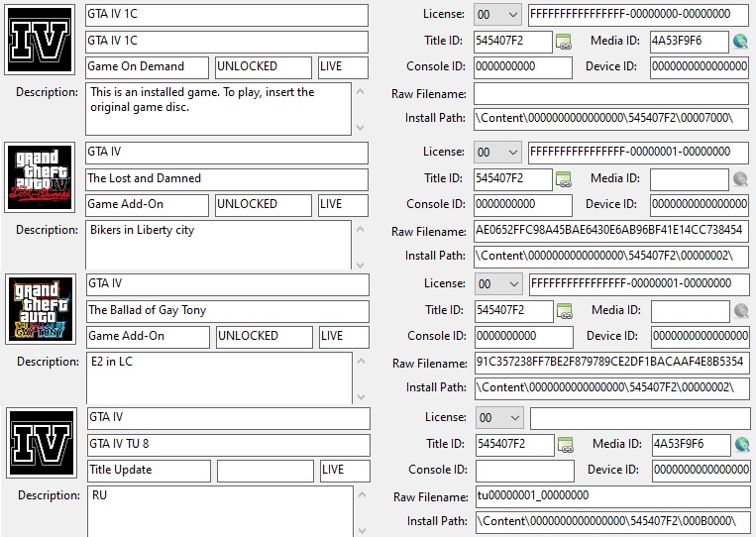Viewport: 756px width, 537px height.
Task: Click the Raw Filename field tu00000001_00000000
Action: click(x=612, y=496)
